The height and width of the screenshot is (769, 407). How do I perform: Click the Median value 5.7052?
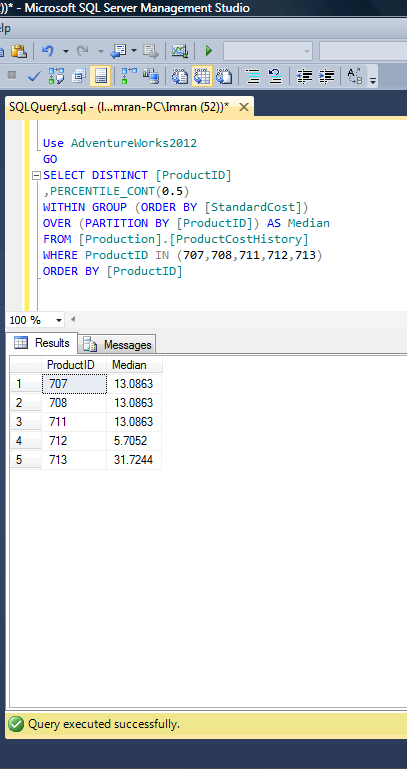pyautogui.click(x=134, y=441)
